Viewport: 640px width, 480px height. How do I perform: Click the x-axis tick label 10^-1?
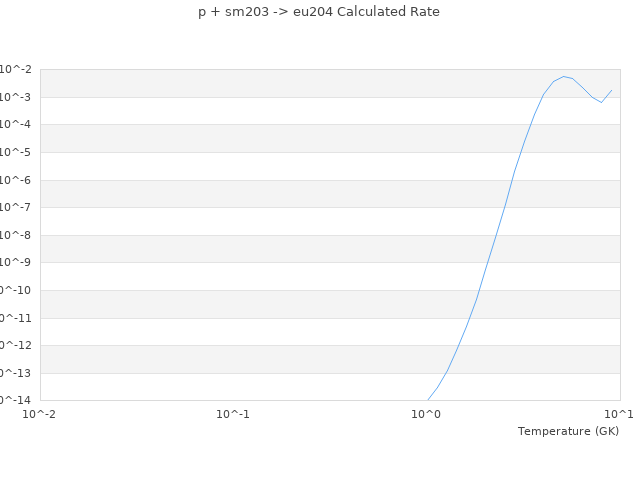click(232, 414)
